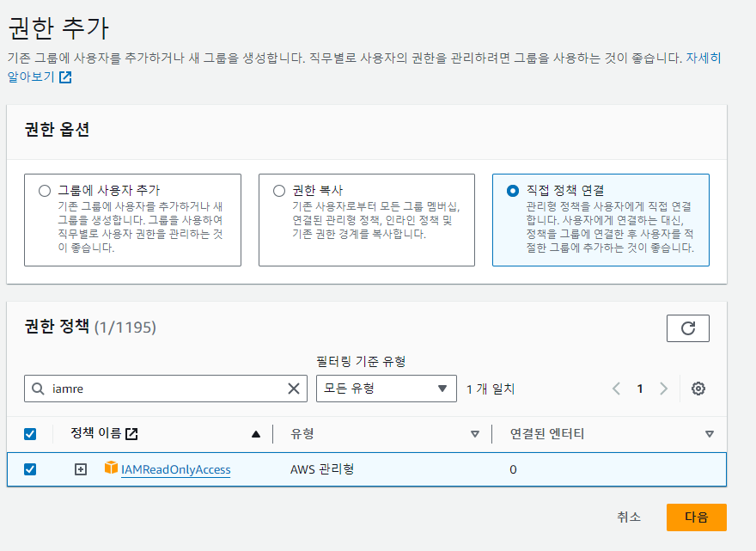Viewport: 756px width, 551px height.
Task: Expand the IAMReadOnlyAccess policy details
Action: coord(81,469)
